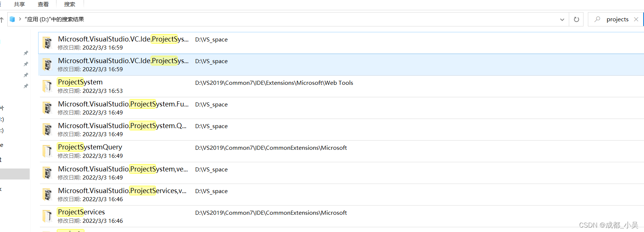Screen dimensions: 644x232
Task: Click the ProjectSystemQuery folder icon
Action: (x=47, y=151)
